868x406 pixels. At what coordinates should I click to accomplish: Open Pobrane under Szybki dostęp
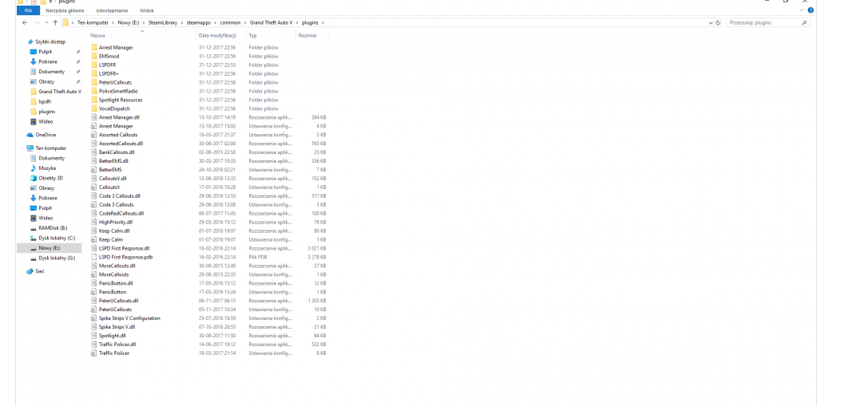pyautogui.click(x=48, y=61)
